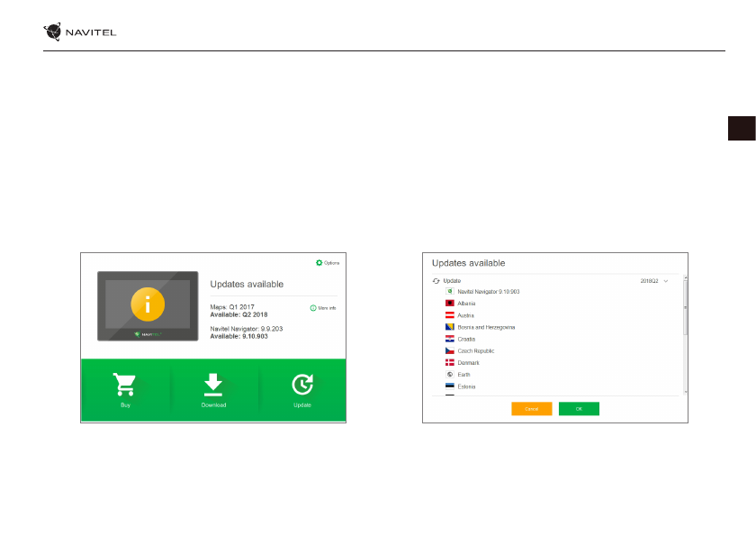Click the device screen thumbnail
756x536 pixels.
tap(148, 306)
